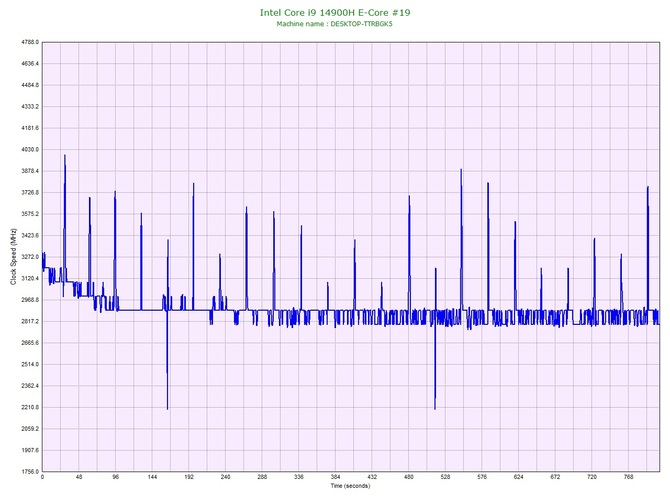
Task: Click the 4636.4 y-axis value
Action: [30, 64]
